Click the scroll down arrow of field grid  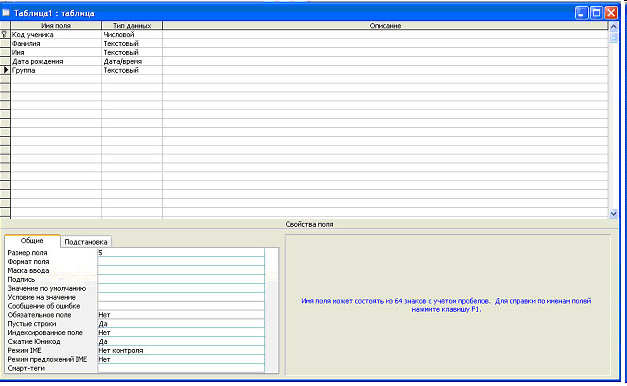tap(613, 214)
